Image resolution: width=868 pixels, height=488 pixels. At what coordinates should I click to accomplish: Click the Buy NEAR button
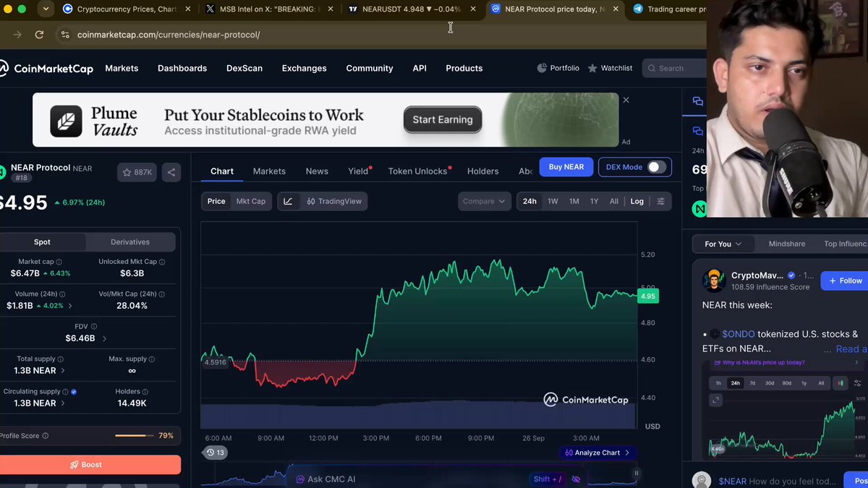coord(566,167)
